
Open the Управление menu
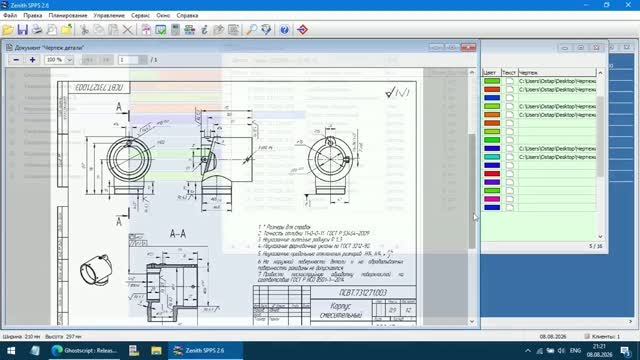click(109, 15)
